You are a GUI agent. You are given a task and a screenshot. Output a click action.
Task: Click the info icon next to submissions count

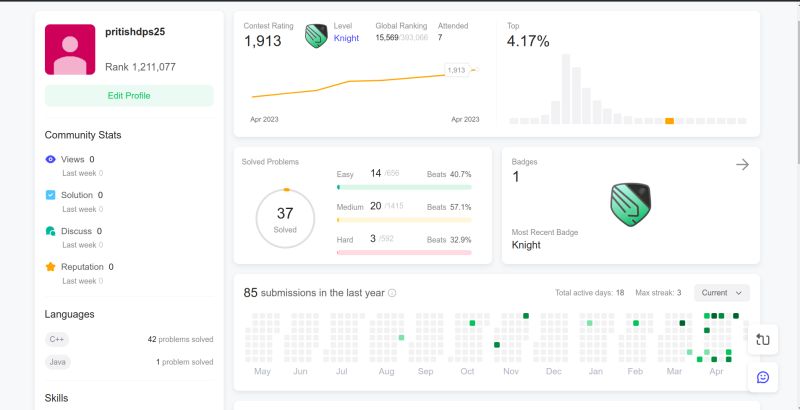[392, 293]
